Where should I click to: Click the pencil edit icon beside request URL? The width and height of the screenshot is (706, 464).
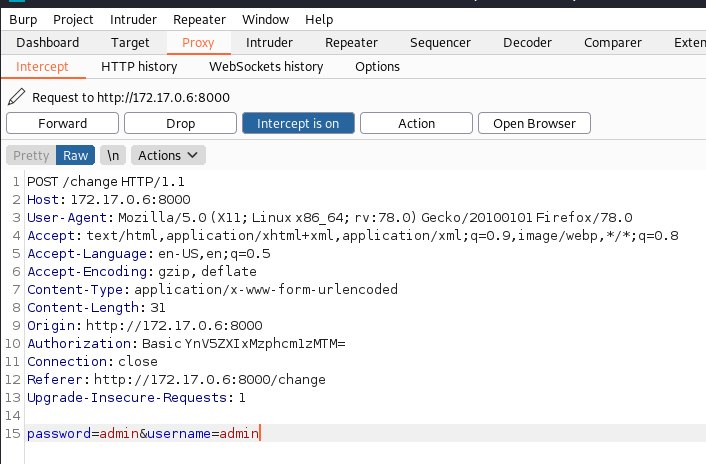(17, 97)
